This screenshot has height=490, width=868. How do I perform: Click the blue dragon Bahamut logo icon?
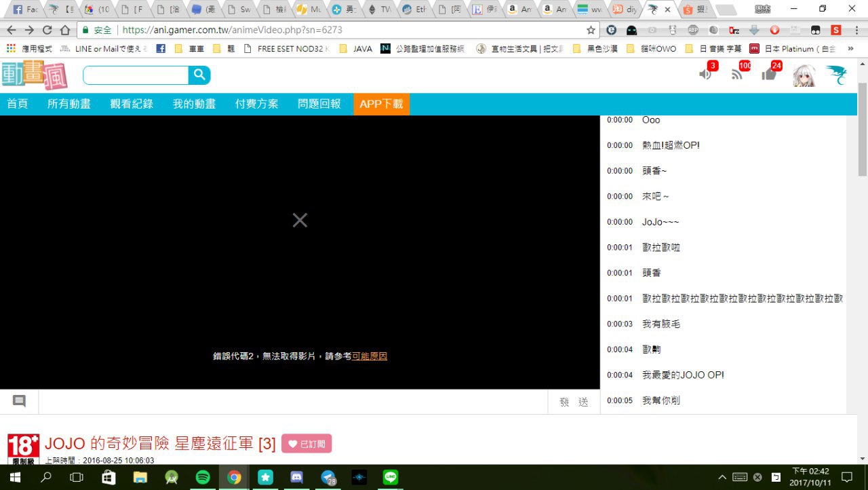(836, 75)
